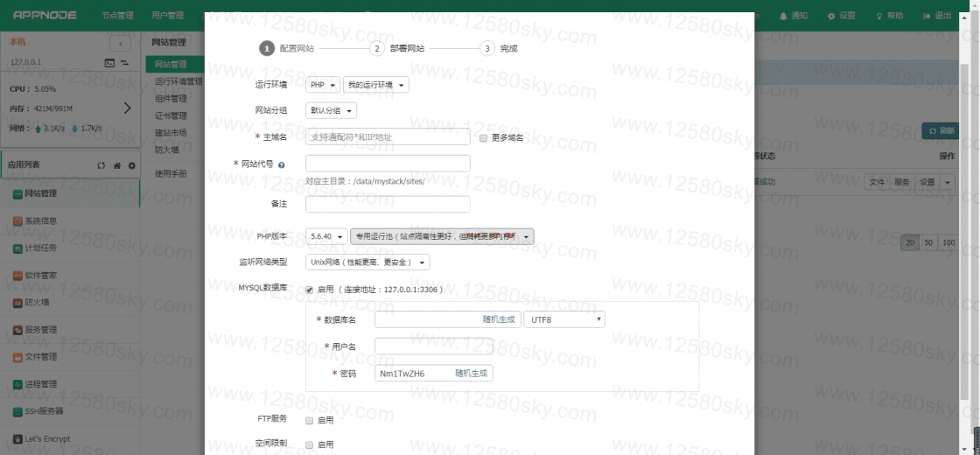Click the switch node icon beside terminal
This screenshot has height=455, width=980.
[x=124, y=62]
